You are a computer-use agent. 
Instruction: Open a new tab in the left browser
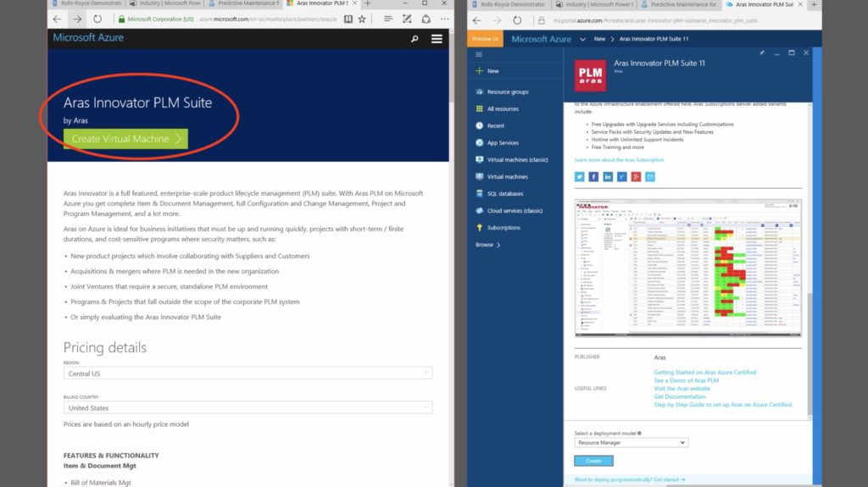coord(368,3)
